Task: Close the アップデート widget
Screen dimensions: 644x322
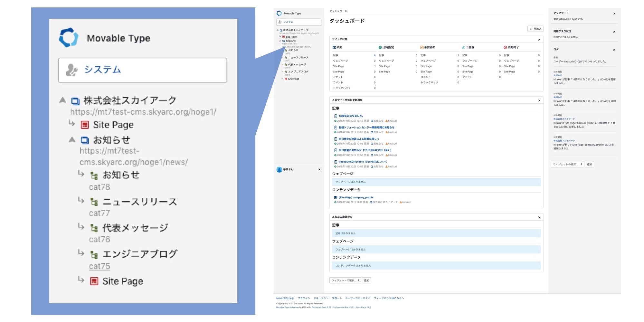Action: coord(614,14)
